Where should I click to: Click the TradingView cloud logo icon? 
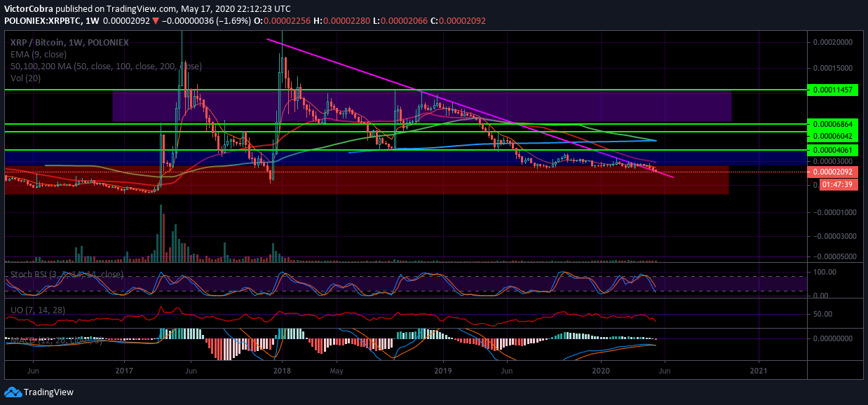point(13,392)
